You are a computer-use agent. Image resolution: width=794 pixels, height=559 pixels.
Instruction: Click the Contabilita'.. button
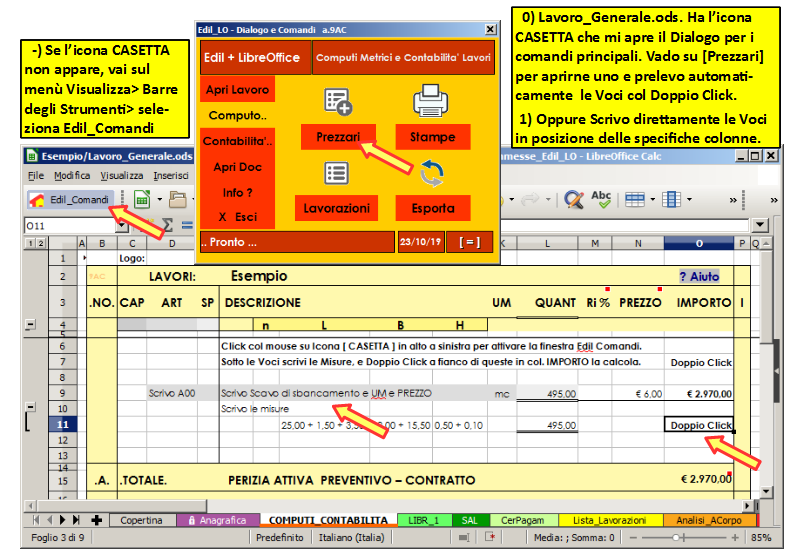pos(237,141)
